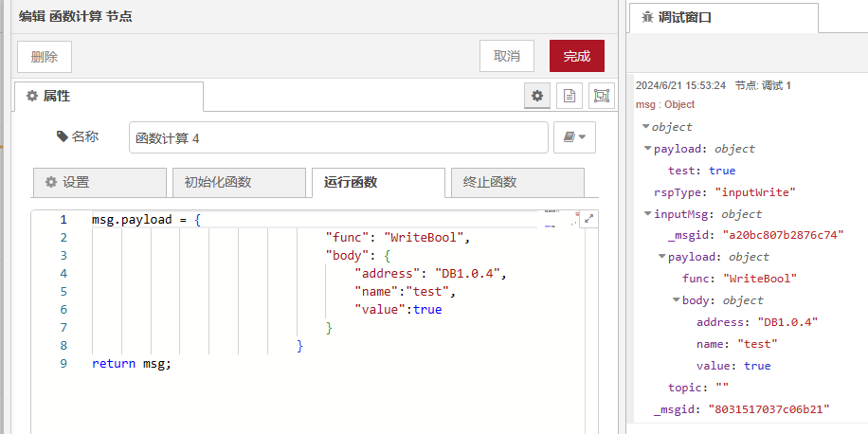Click the node properties gear icon

[537, 96]
